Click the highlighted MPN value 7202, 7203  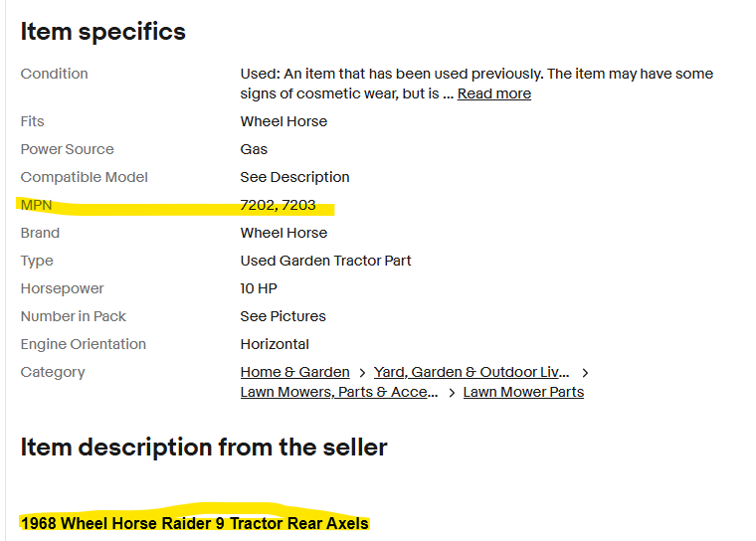[278, 205]
